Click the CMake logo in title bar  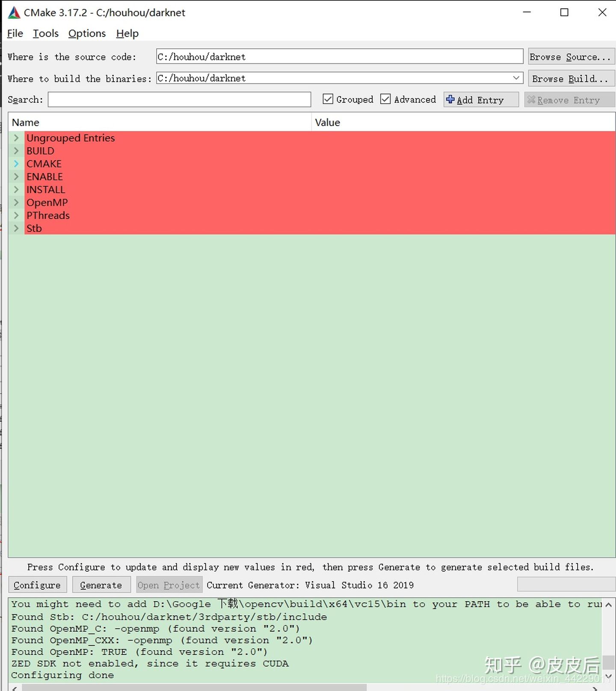click(14, 13)
